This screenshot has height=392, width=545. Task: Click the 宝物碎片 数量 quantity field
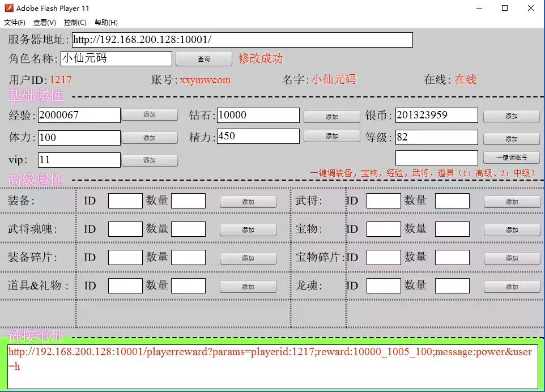pos(452,258)
